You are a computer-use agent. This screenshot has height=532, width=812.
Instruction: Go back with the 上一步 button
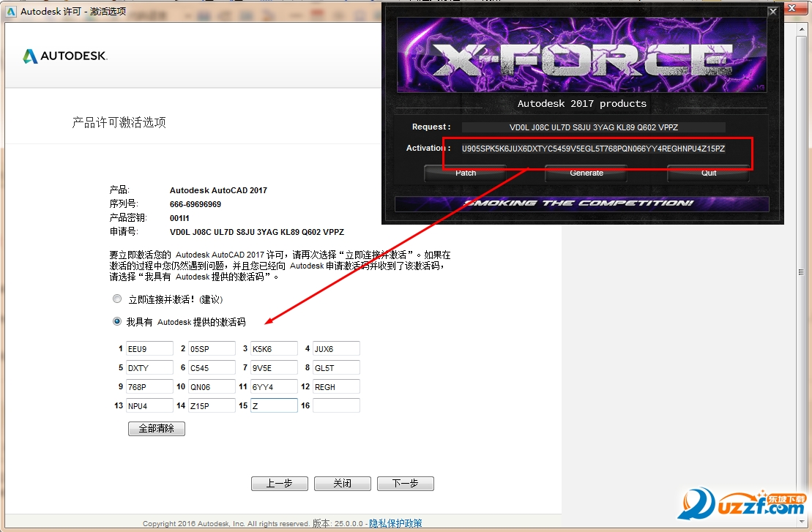coord(280,484)
